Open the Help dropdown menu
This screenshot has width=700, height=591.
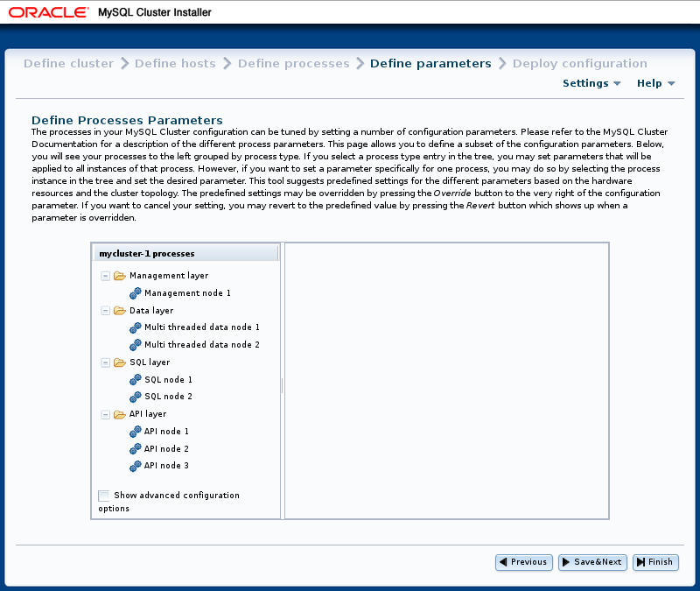pos(655,83)
